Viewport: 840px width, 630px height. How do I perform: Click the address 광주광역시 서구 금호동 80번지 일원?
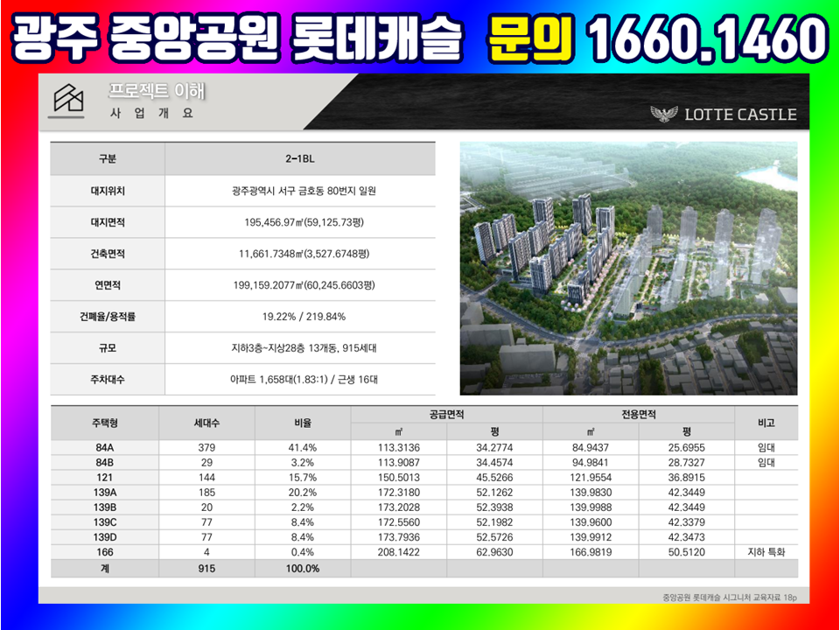coord(304,191)
